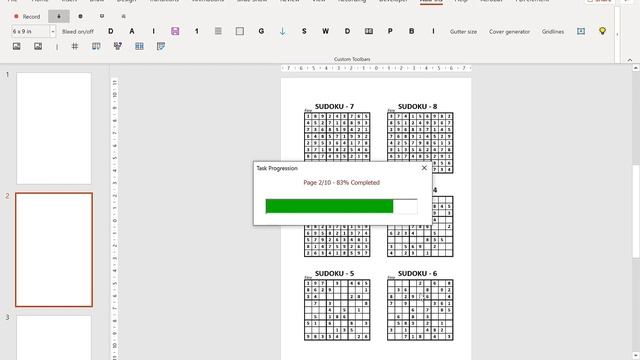The image size is (640, 360).
Task: Toggle Bleed on/off
Action: (78, 31)
